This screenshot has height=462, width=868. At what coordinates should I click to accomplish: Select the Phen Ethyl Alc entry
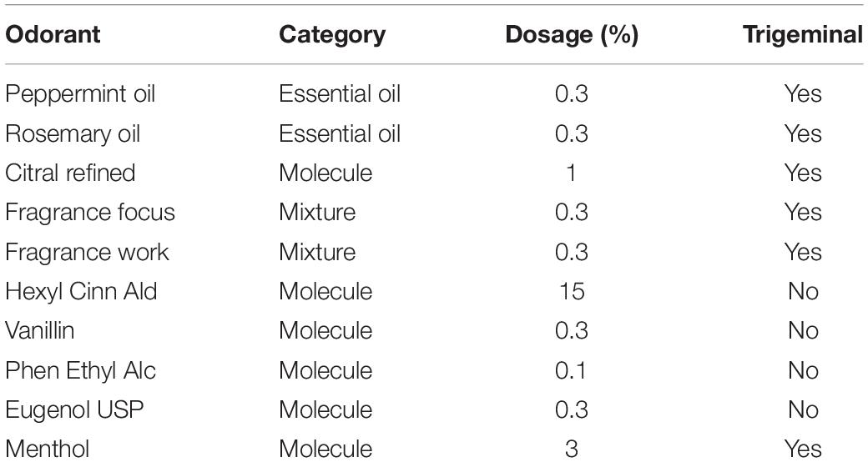(80, 371)
